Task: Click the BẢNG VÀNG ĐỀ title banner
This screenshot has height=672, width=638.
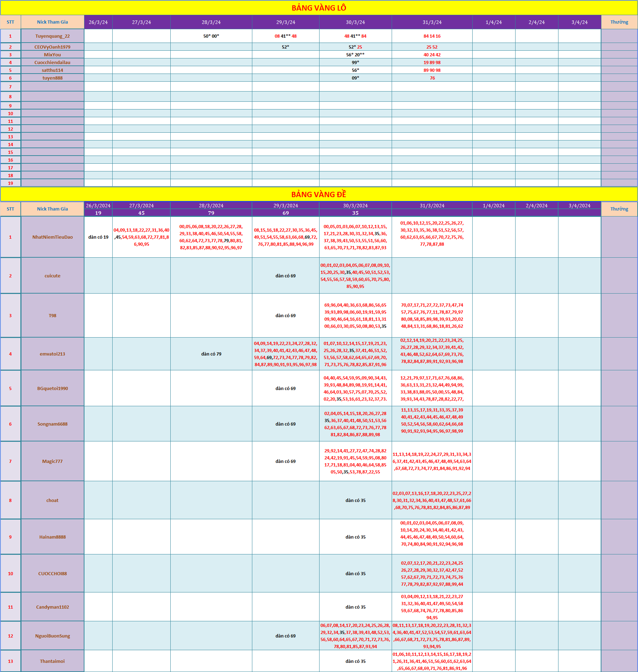Action: click(319, 194)
